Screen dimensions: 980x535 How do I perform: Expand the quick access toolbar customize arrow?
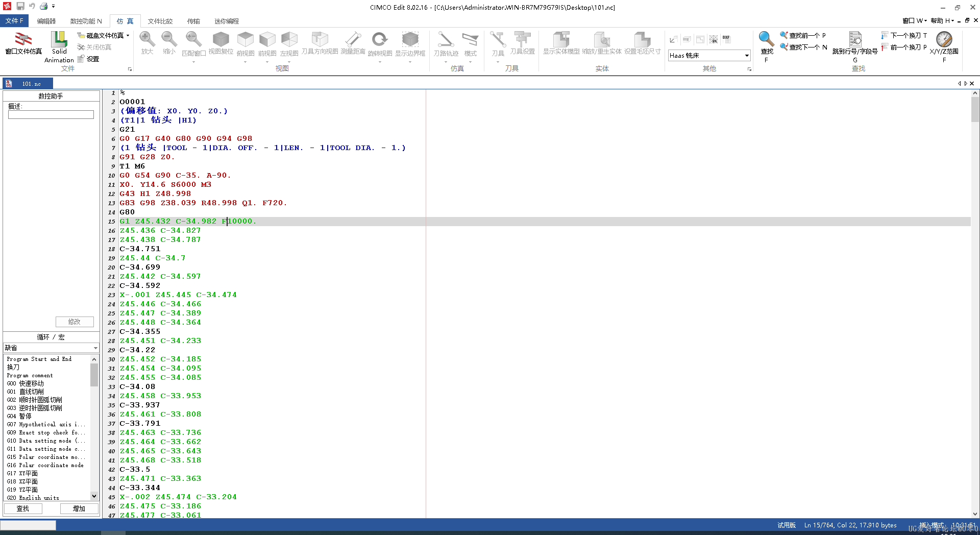pyautogui.click(x=54, y=6)
